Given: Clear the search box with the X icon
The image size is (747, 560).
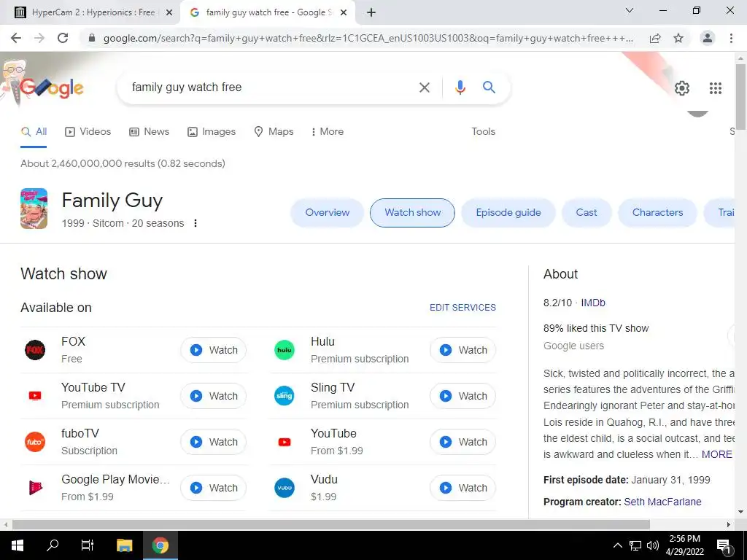Looking at the screenshot, I should (424, 87).
